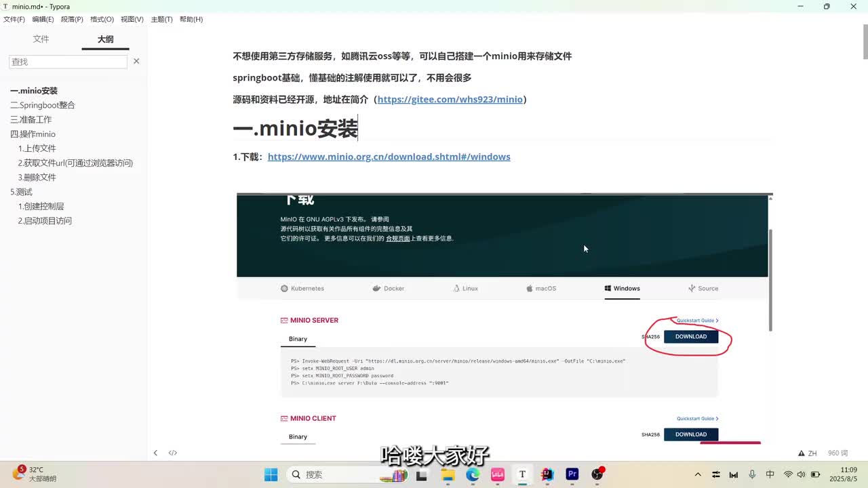Open the Task View taskbar icon
Screen dimensions: 868x488
421,474
